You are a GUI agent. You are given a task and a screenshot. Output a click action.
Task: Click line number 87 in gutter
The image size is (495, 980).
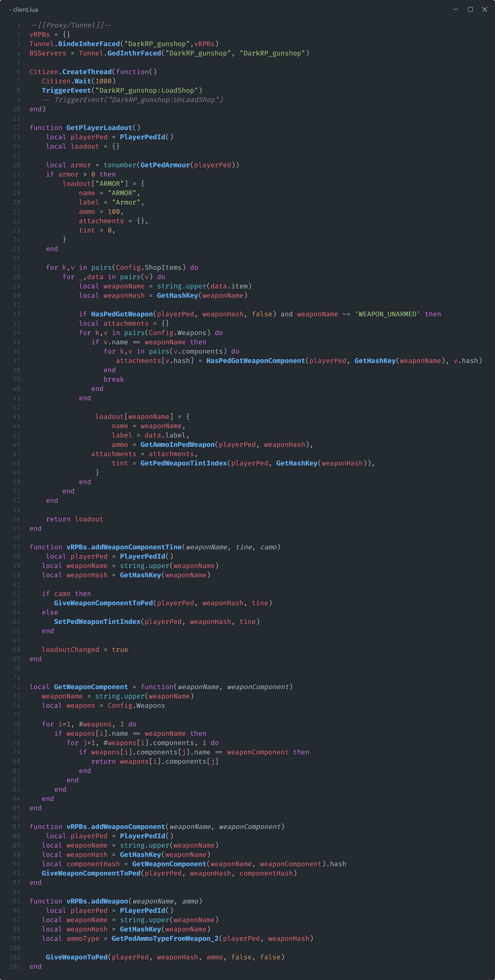pyautogui.click(x=16, y=826)
